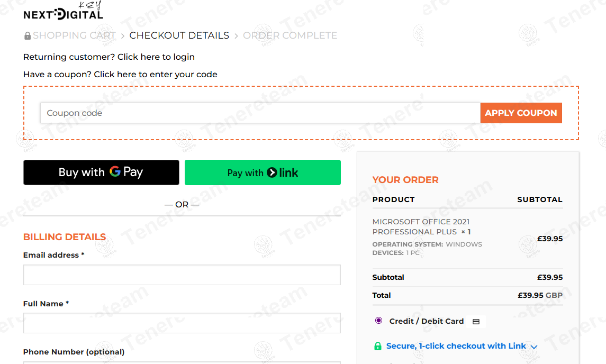Click the credit card icon
The width and height of the screenshot is (606, 364).
476,322
